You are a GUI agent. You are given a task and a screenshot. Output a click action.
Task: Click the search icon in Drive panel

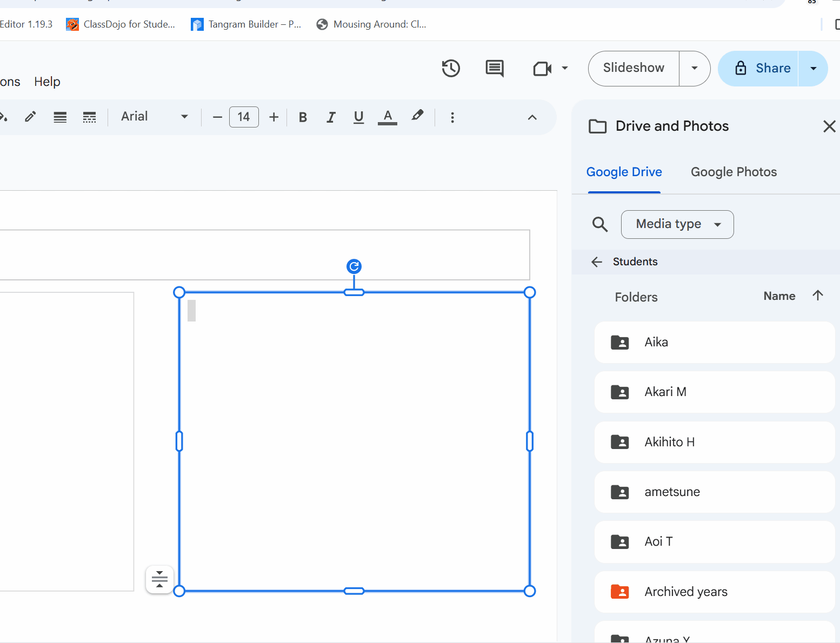(x=600, y=224)
